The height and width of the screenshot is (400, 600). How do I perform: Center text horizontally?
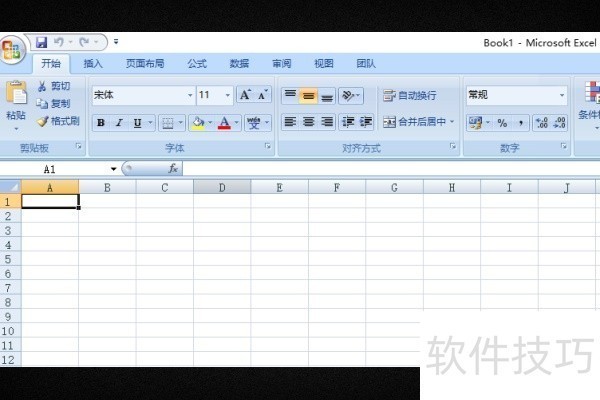coord(308,122)
